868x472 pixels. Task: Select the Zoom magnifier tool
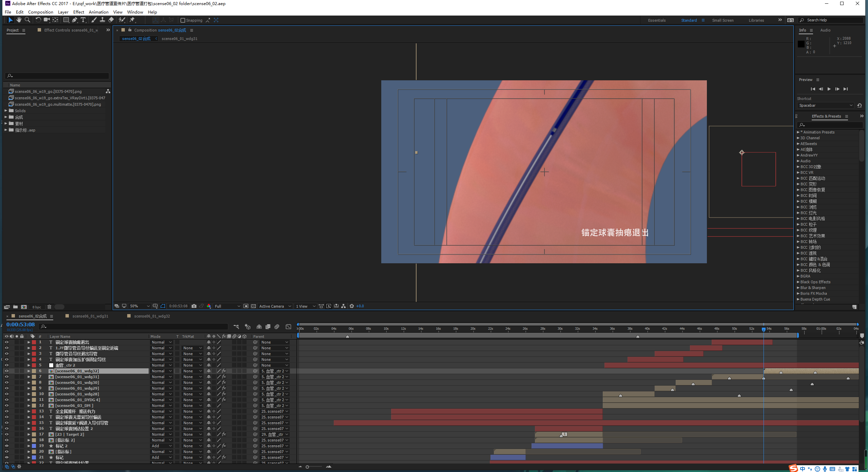pos(27,20)
